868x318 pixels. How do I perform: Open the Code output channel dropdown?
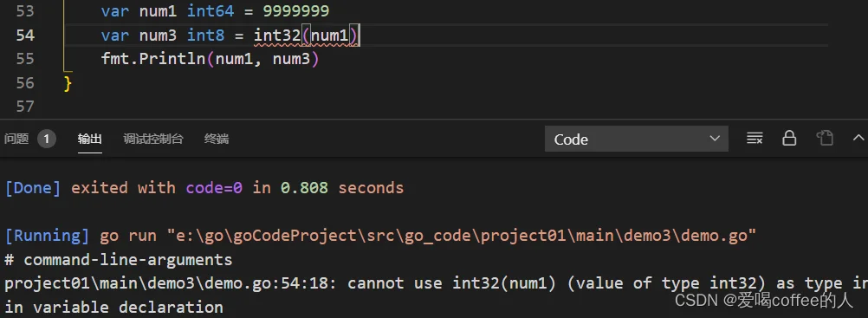(637, 139)
